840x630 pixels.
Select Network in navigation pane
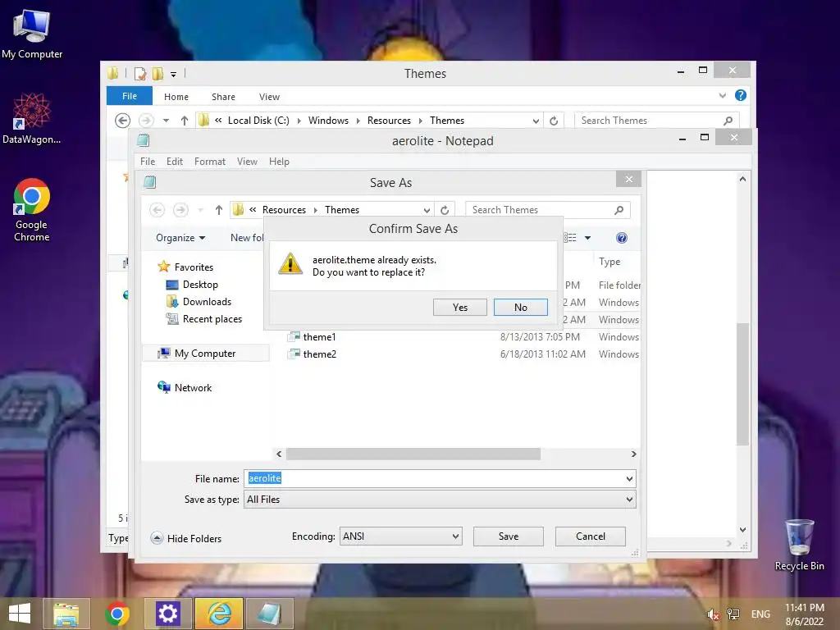185,387
